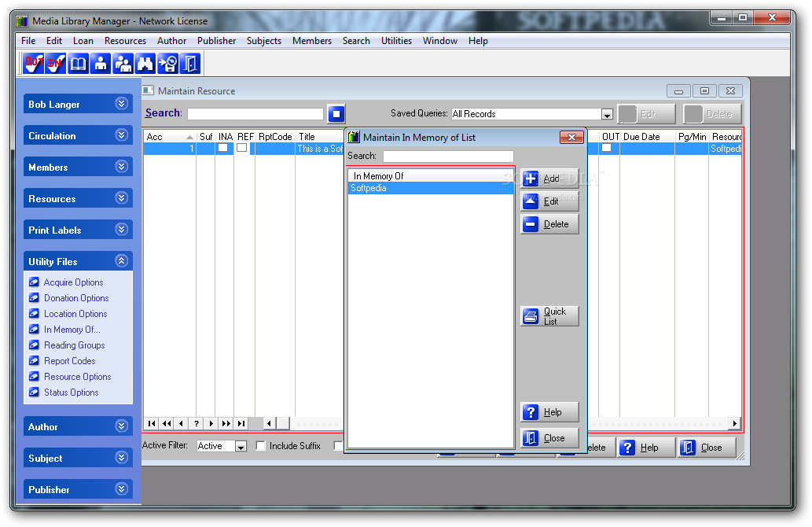Expand the Subject sidebar panel
Image resolution: width=812 pixels, height=527 pixels.
click(122, 458)
